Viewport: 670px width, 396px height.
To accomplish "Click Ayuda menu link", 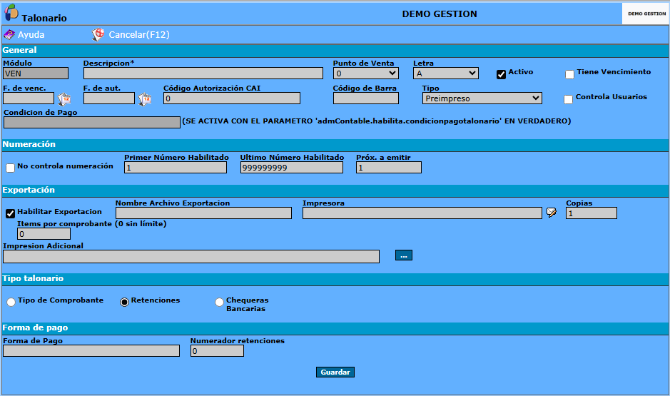I will 31,35.
